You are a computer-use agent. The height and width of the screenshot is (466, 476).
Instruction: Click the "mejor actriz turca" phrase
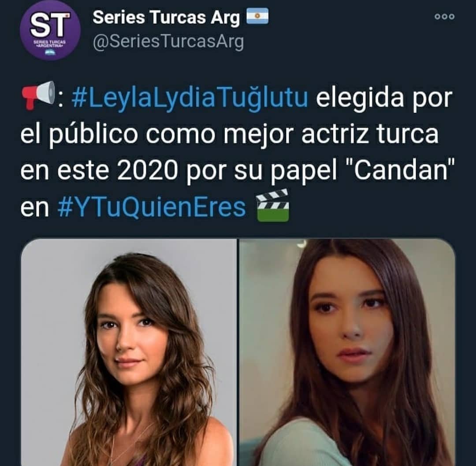[x=331, y=134]
